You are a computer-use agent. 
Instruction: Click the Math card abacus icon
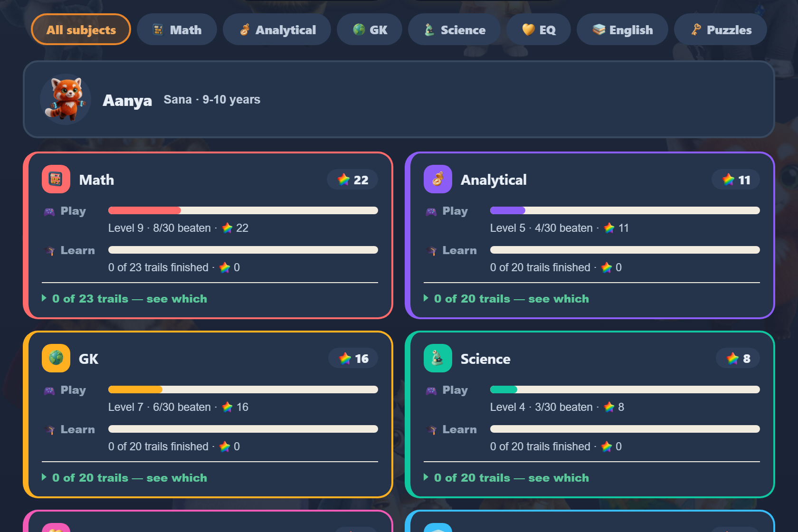click(56, 179)
